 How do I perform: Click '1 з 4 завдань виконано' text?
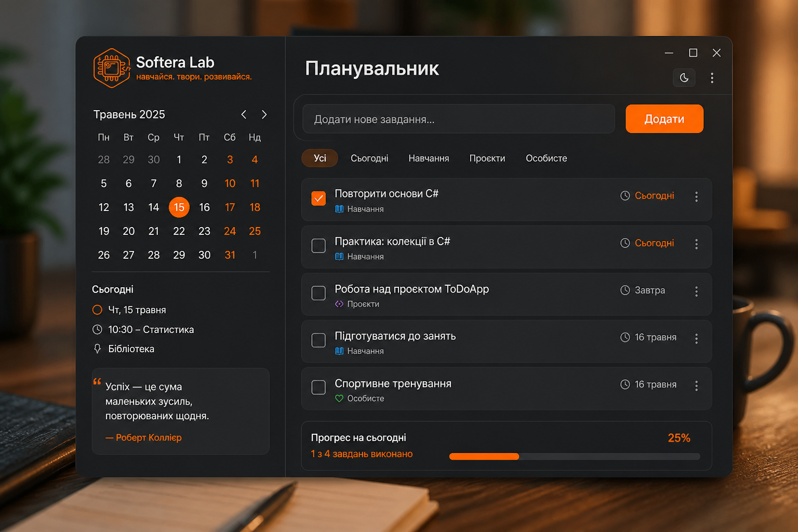point(362,454)
